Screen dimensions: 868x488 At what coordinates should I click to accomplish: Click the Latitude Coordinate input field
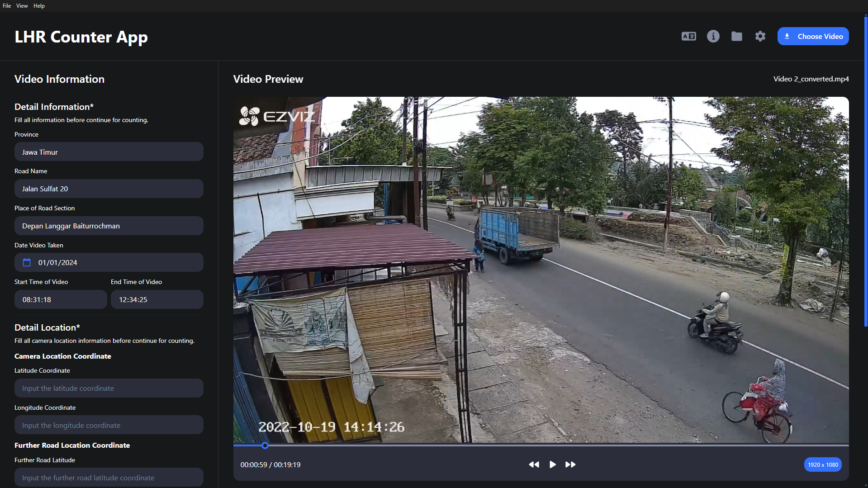(x=109, y=388)
